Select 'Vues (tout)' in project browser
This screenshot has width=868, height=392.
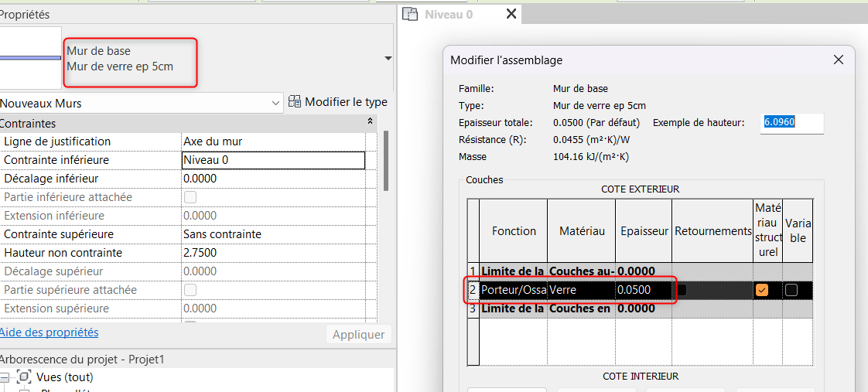point(65,377)
